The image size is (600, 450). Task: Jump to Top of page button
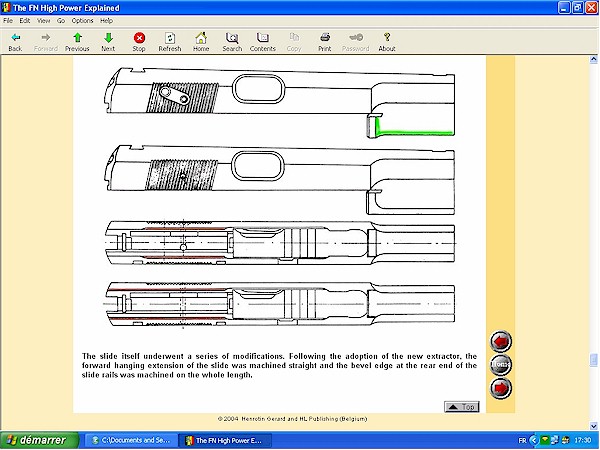tap(461, 407)
